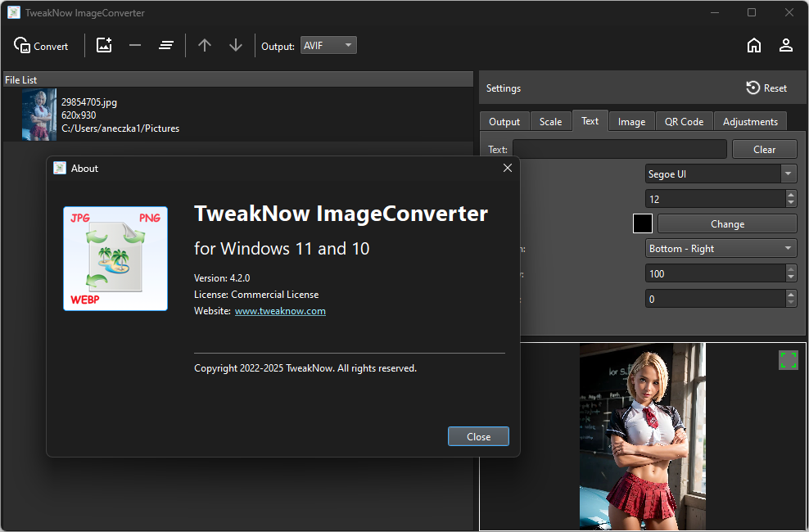This screenshot has height=532, width=809.
Task: Open the user account icon
Action: coord(786,45)
